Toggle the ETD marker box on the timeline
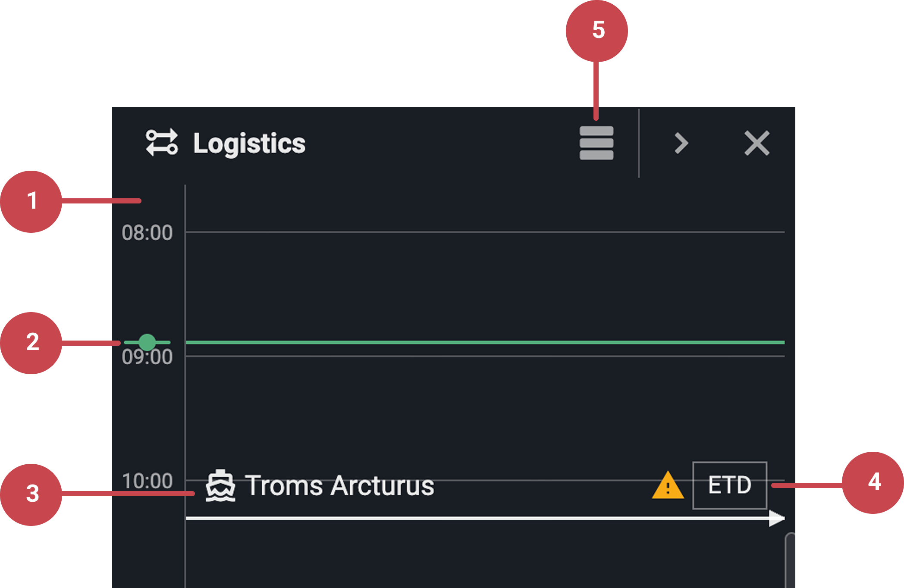 (730, 485)
